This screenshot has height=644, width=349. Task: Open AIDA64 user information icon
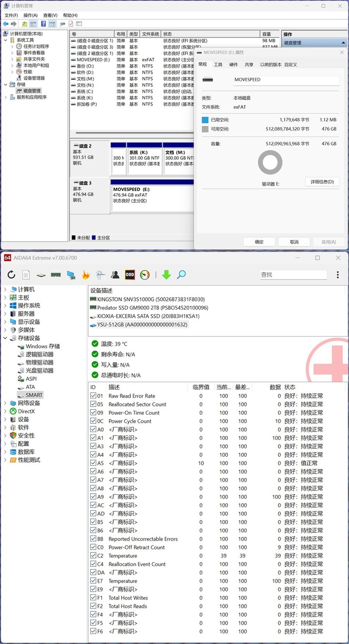[x=115, y=275]
